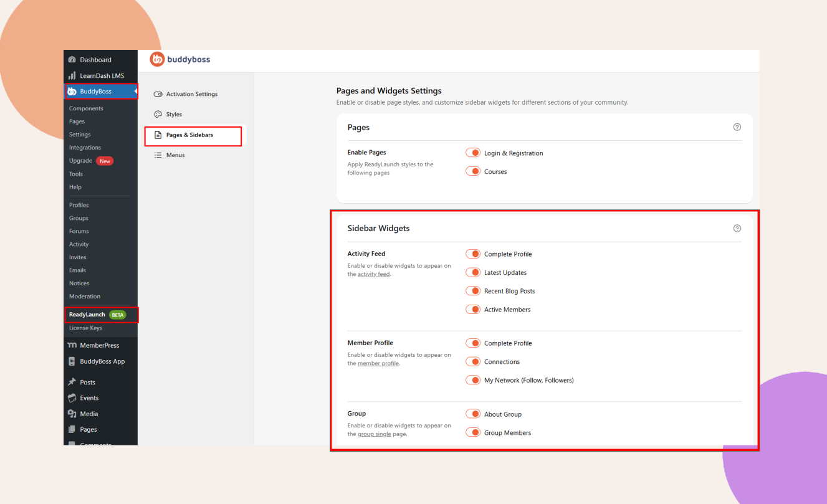This screenshot has width=827, height=504.
Task: Disable Activity Feed Complete Profile widget
Action: point(473,254)
